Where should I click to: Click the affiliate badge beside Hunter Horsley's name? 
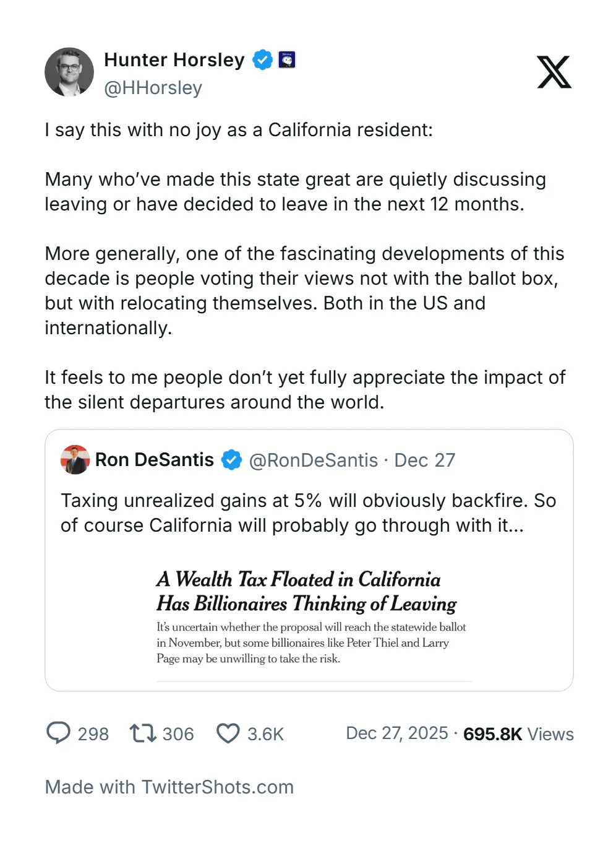pyautogui.click(x=287, y=59)
